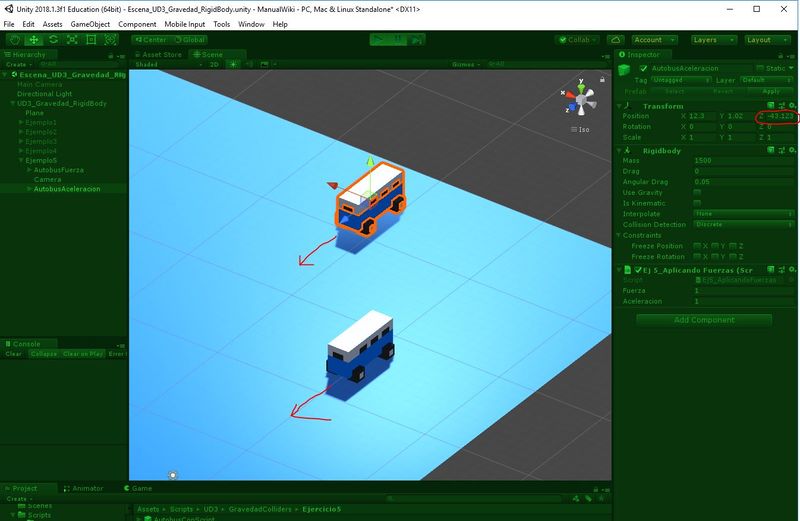Open the Collision Detection dropdown
Viewport: 800px width, 521px height.
point(744,225)
